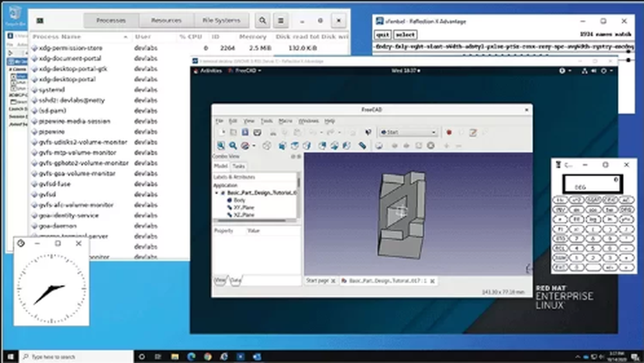Select the Bottom view cube icon
Screen dimensions: 644x363
coord(335,145)
